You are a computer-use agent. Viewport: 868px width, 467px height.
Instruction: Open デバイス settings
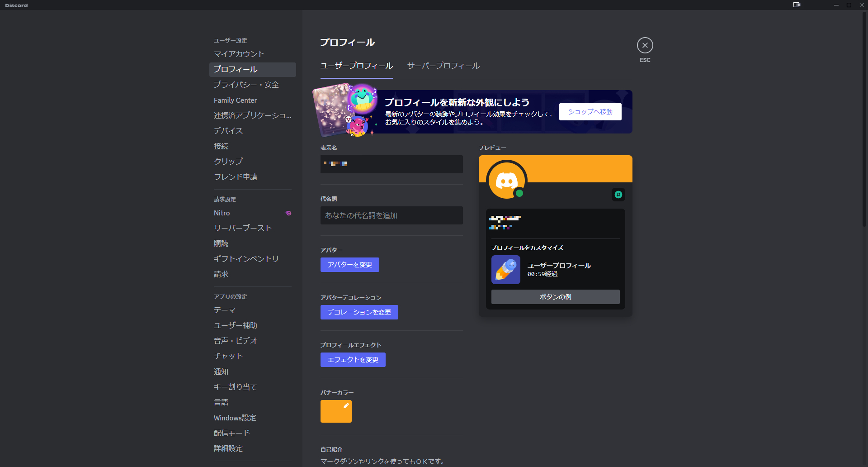click(252, 131)
